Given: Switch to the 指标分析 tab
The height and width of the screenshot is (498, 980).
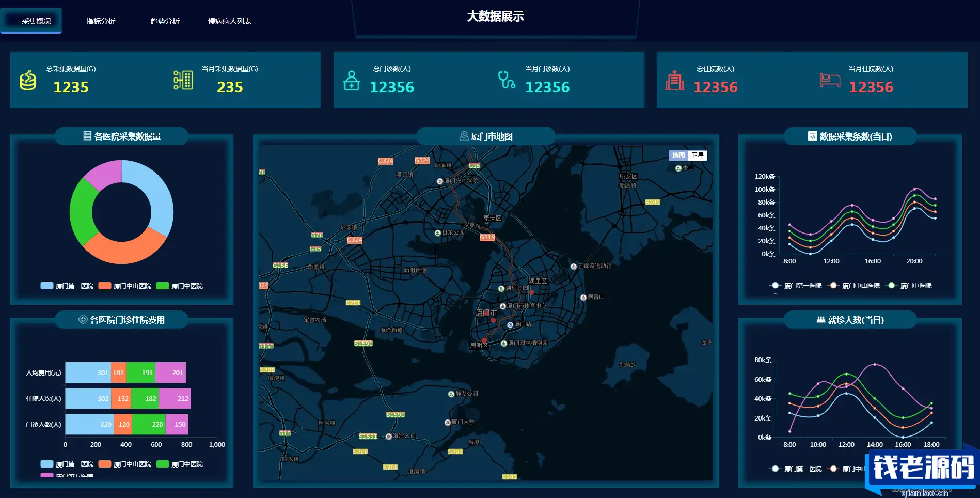Looking at the screenshot, I should click(x=101, y=21).
